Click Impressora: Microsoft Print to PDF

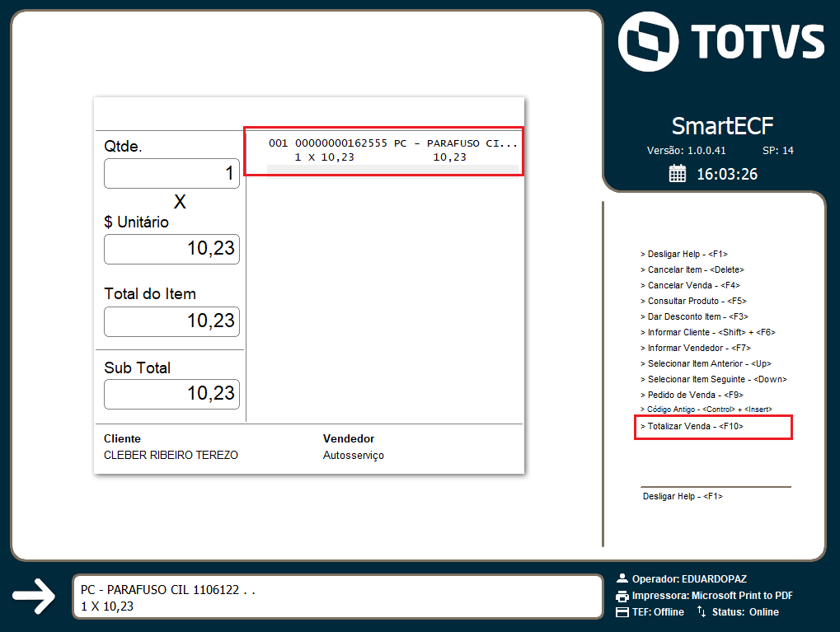click(x=712, y=596)
